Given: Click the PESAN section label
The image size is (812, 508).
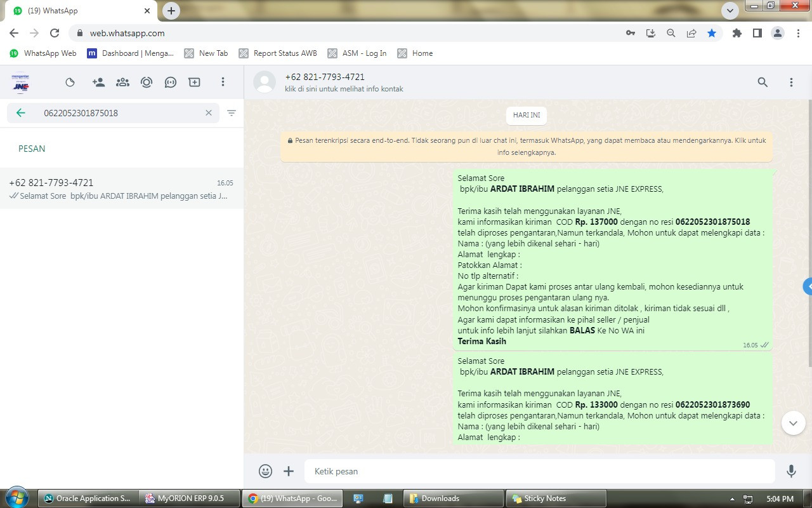Looking at the screenshot, I should coord(32,149).
